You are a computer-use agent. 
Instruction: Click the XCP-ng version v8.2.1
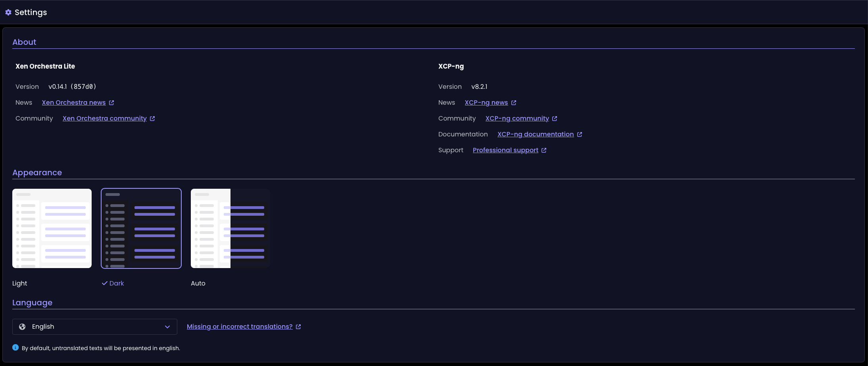[x=479, y=86]
